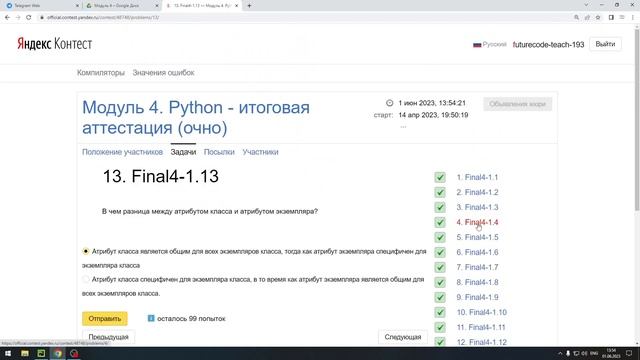The width and height of the screenshot is (640, 360).
Task: Open File Explorer from the taskbar
Action: (25, 353)
